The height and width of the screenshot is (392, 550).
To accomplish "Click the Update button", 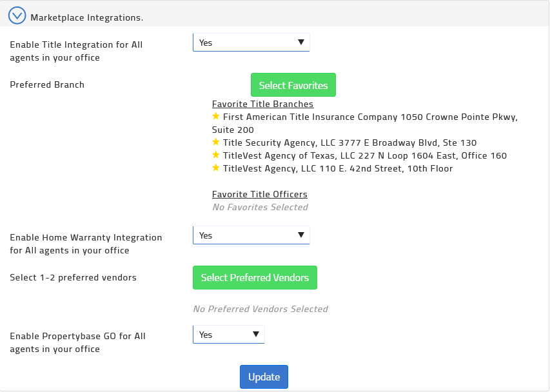I will click(x=264, y=377).
